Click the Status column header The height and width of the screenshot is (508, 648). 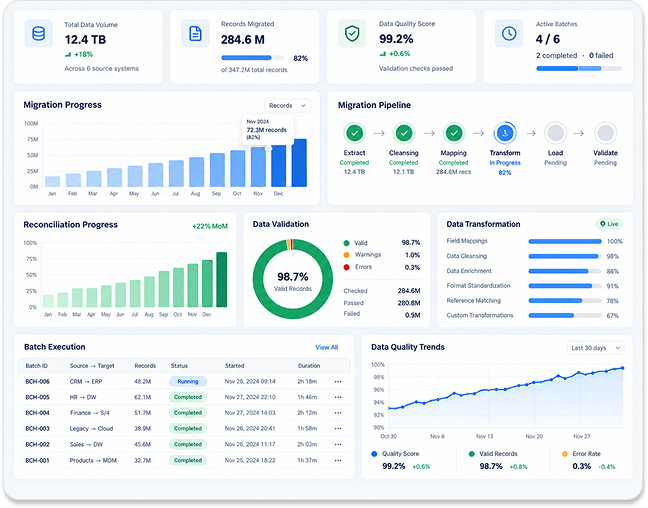(x=179, y=366)
